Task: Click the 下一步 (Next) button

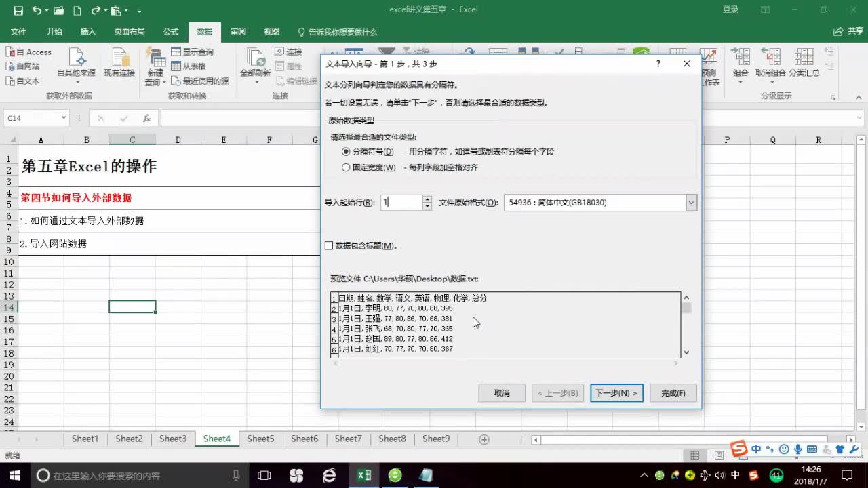Action: click(616, 393)
